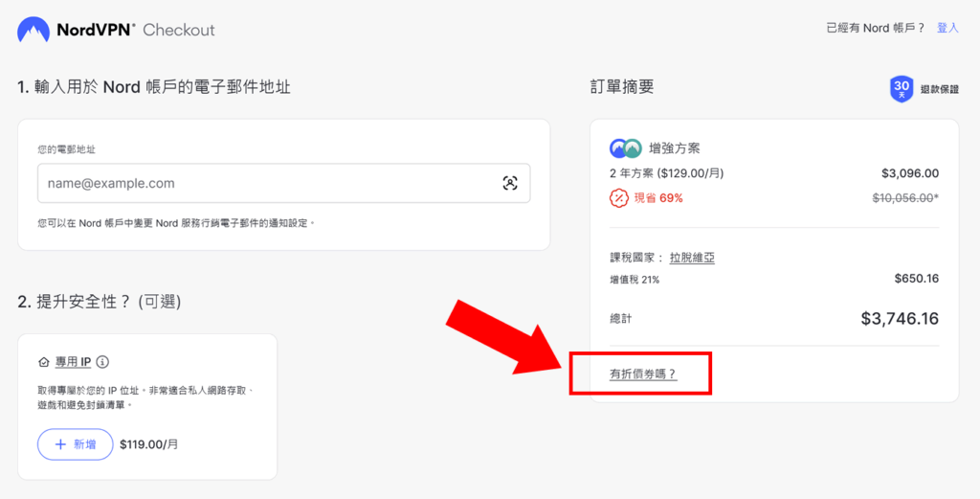Click the 增強方案 plan product icons
The width and height of the screenshot is (980, 499).
626,148
